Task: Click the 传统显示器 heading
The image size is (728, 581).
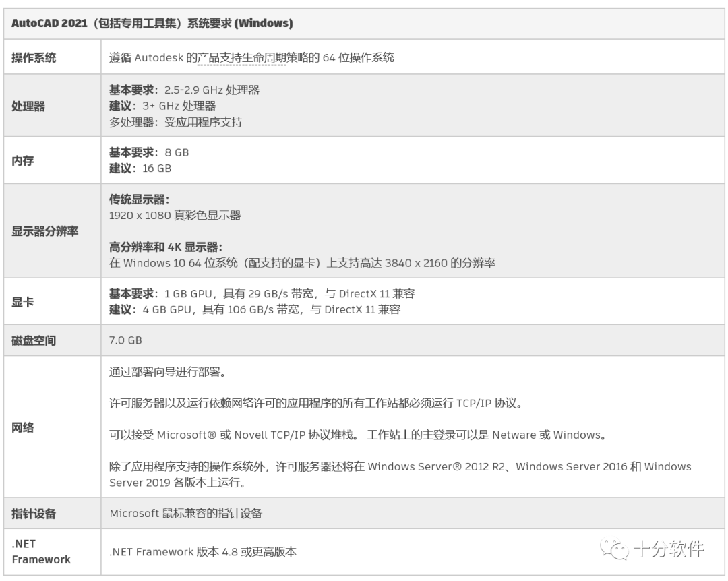Action: 140,200
